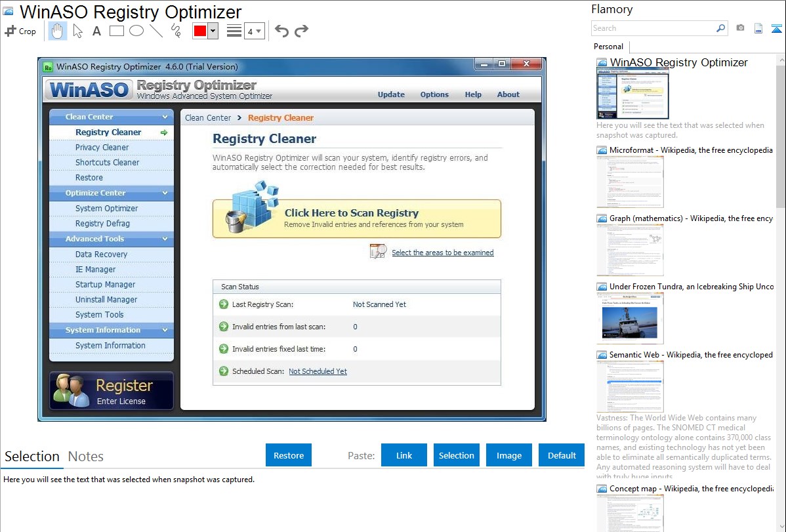This screenshot has height=532, width=786.
Task: Click Select the areas to be examined
Action: click(443, 253)
